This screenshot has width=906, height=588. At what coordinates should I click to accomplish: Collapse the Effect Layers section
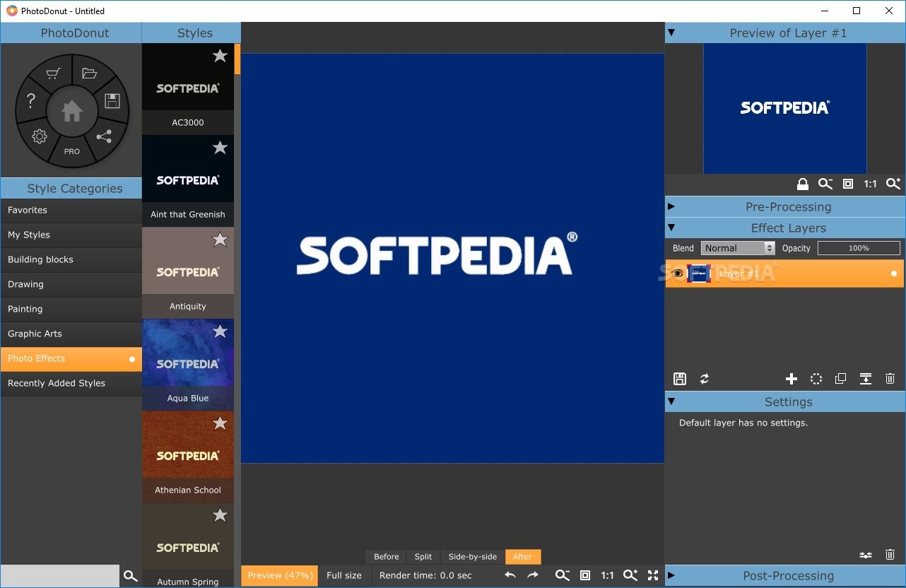click(671, 228)
